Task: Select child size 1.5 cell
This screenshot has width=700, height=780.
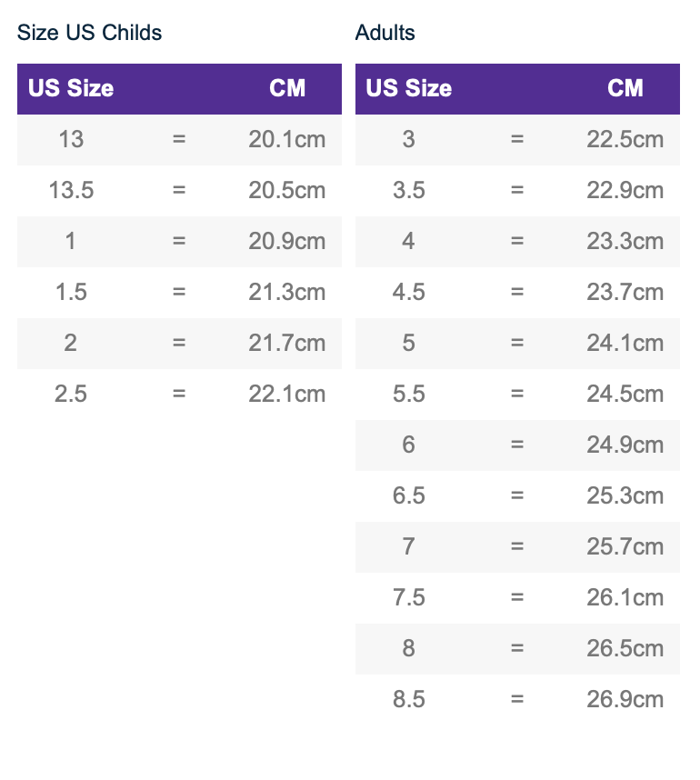Action: coord(71,292)
